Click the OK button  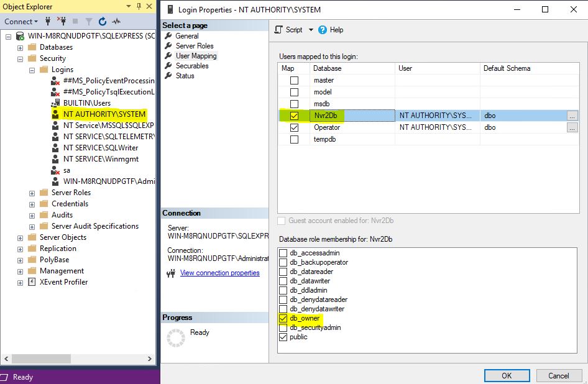pos(507,375)
